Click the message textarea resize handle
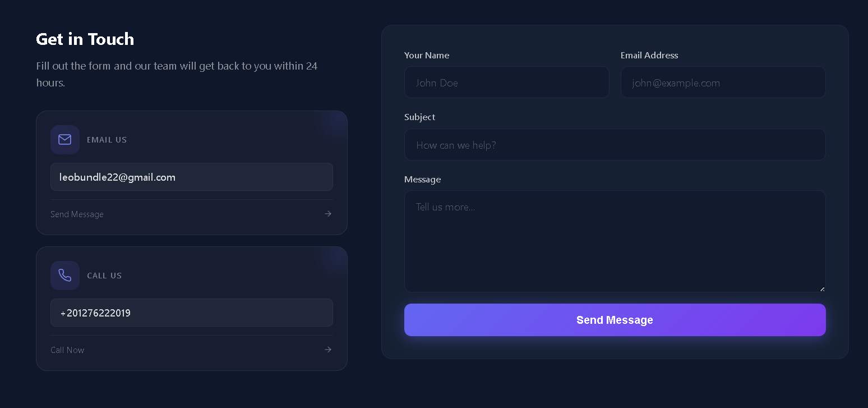This screenshot has width=868, height=408. pos(822,288)
